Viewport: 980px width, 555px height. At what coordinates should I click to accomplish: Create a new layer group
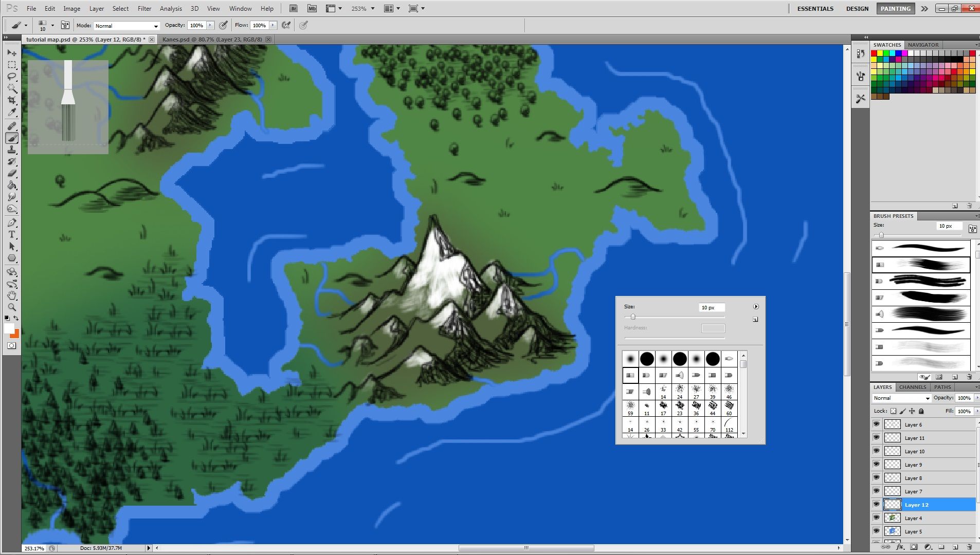click(x=941, y=547)
